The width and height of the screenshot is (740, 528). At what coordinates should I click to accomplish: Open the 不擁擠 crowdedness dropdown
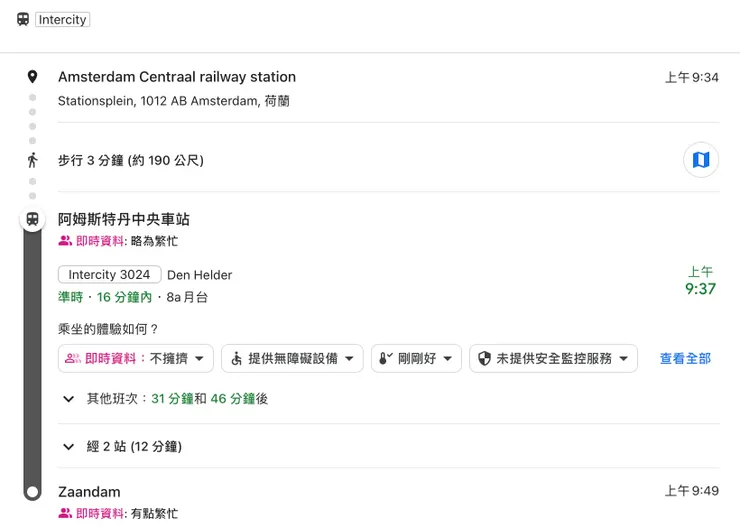tap(137, 358)
